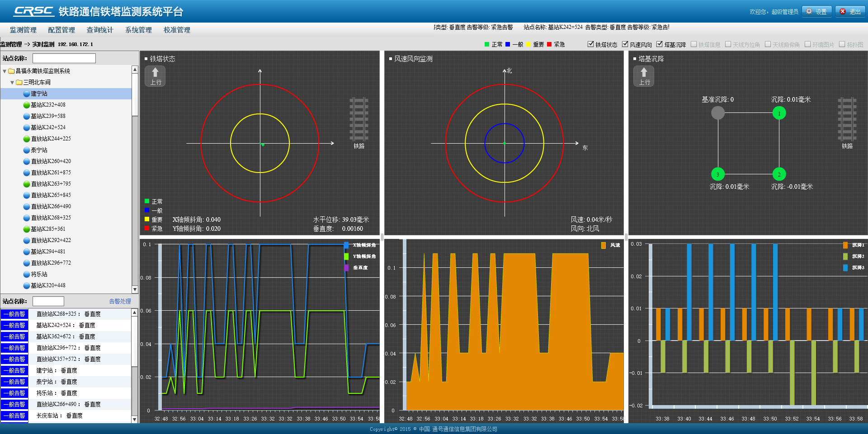868x434 pixels.
Task: Select settlement point 3 green node
Action: (717, 174)
